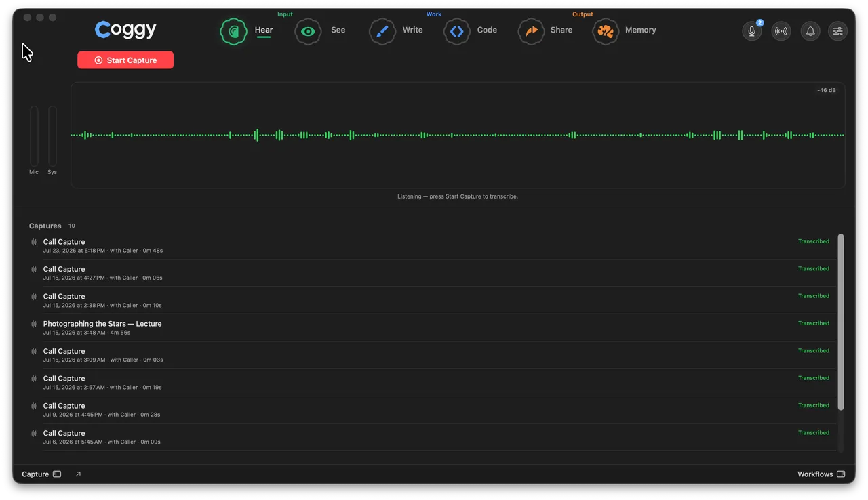This screenshot has width=868, height=500.
Task: Click the microphone icon with badge
Action: click(x=751, y=31)
